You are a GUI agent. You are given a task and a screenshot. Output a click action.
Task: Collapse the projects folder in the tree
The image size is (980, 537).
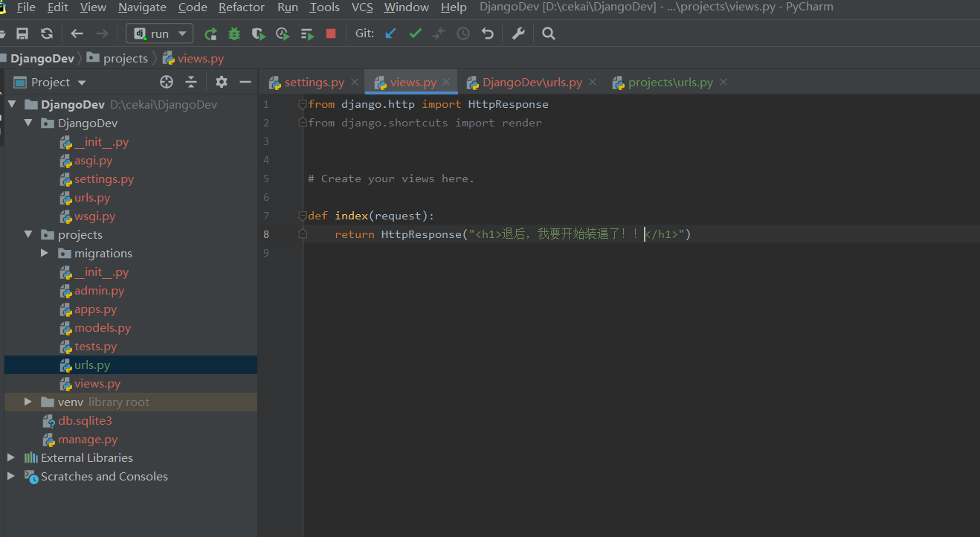[28, 235]
